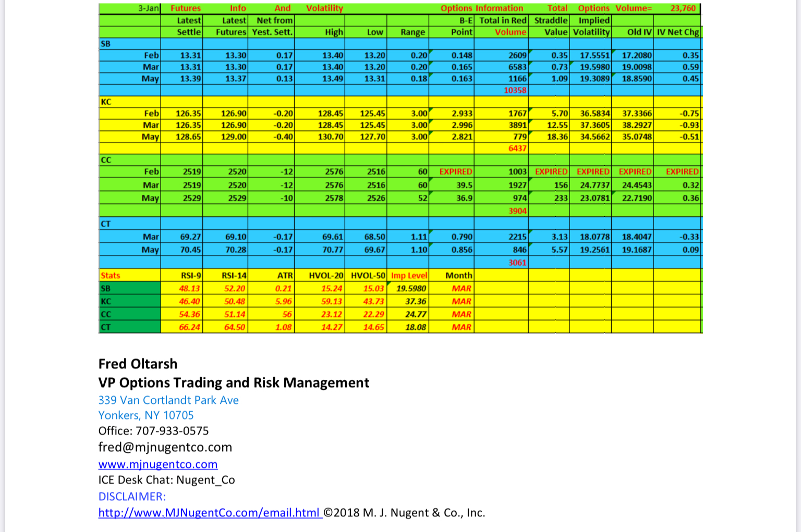The image size is (801, 532).
Task: Click the options volume total 23,760
Action: [x=683, y=8]
